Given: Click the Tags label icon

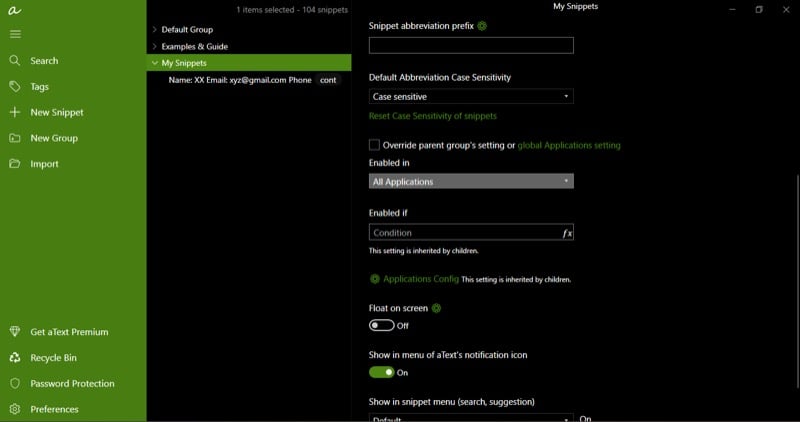Looking at the screenshot, I should [15, 86].
